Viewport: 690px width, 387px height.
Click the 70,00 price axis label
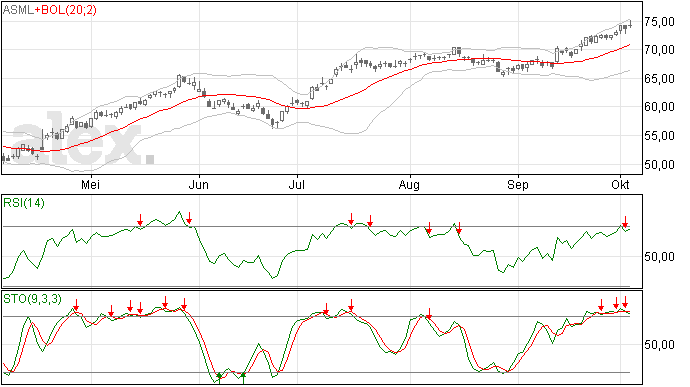point(659,50)
